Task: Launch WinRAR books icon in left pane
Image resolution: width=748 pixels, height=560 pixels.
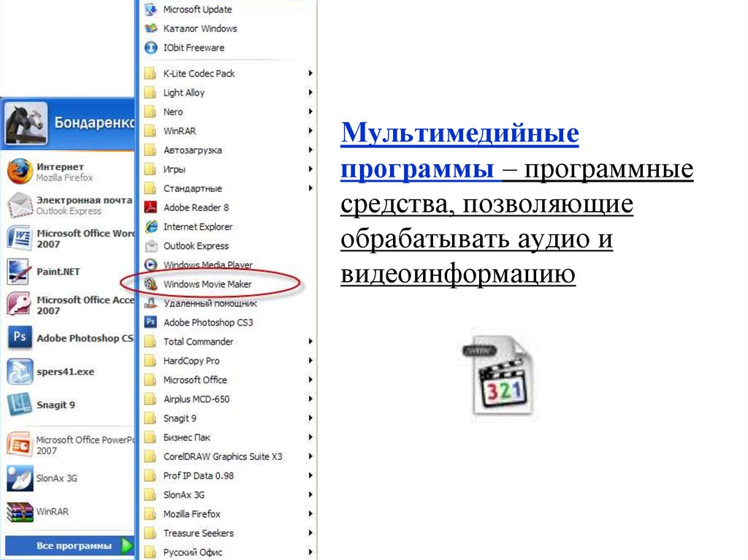Action: (x=20, y=511)
